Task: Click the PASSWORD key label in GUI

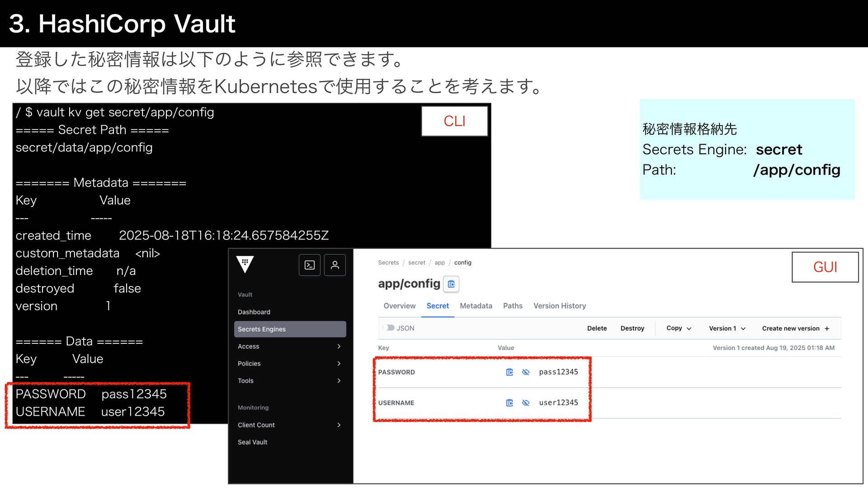Action: 396,372
